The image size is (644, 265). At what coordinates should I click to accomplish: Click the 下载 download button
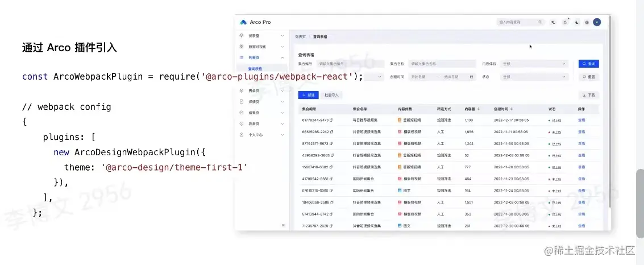[589, 95]
